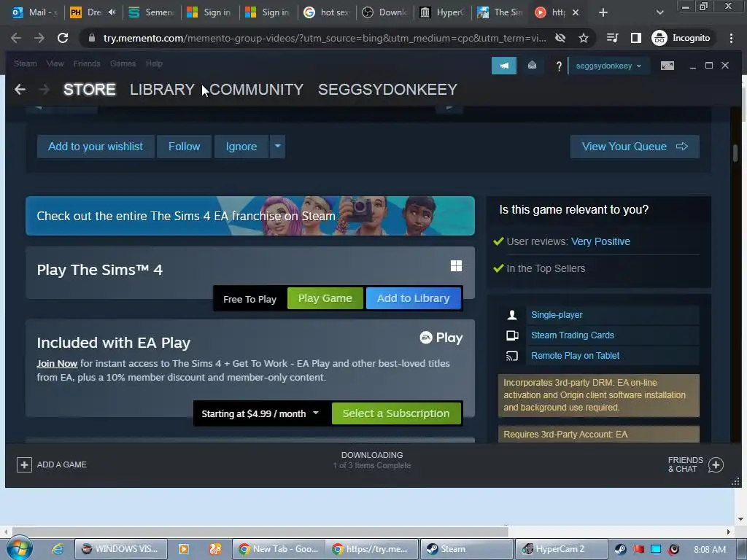This screenshot has width=747, height=560.
Task: Open the Starting at $4.99 / month dropdown
Action: click(260, 414)
